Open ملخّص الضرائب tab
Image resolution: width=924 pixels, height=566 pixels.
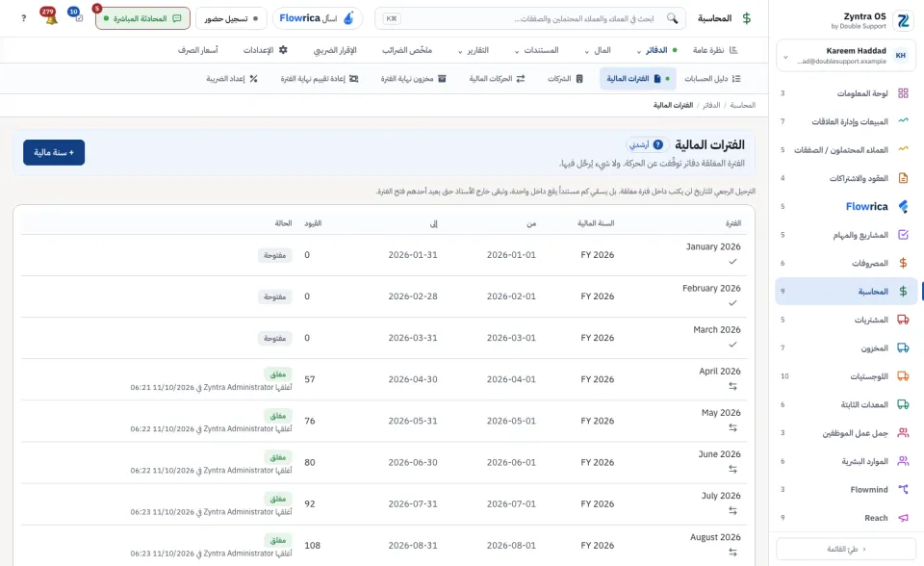click(x=407, y=50)
